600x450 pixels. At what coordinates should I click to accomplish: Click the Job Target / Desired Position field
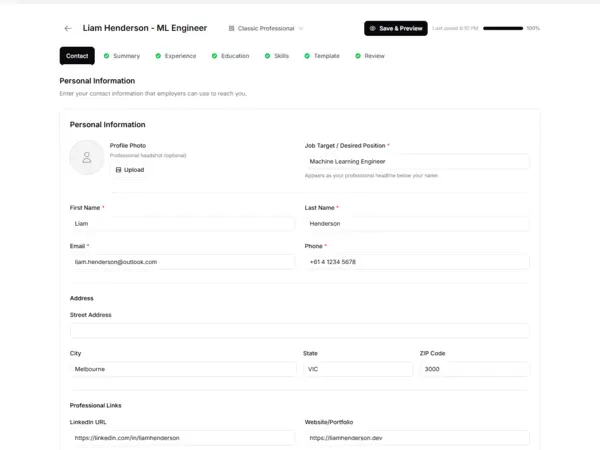(x=417, y=161)
